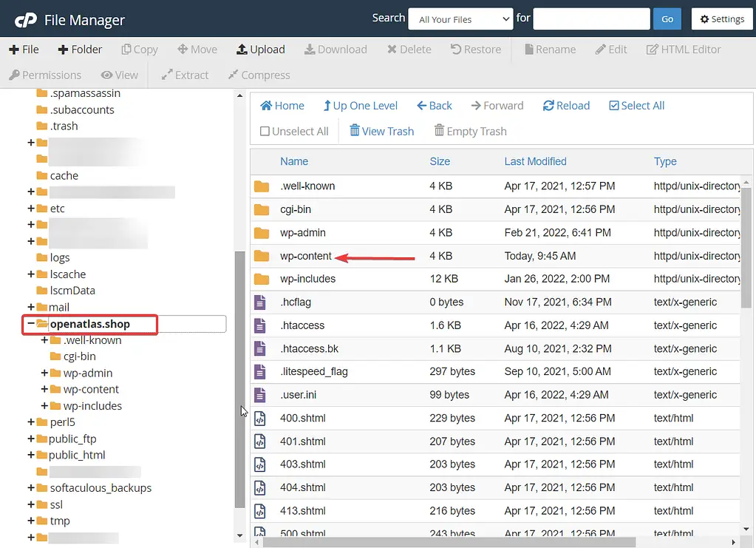
Task: Click the Download icon
Action: [x=336, y=49]
